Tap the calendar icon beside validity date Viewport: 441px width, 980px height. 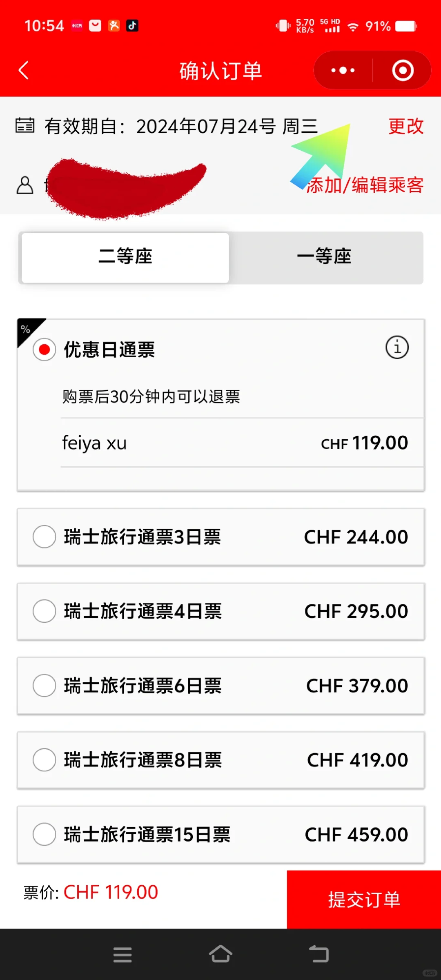coord(25,125)
